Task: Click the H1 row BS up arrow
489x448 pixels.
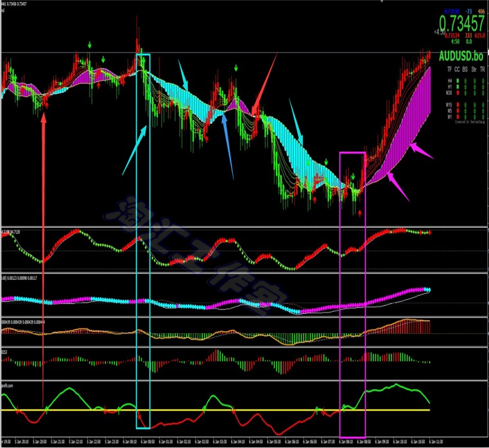Action: click(x=466, y=87)
